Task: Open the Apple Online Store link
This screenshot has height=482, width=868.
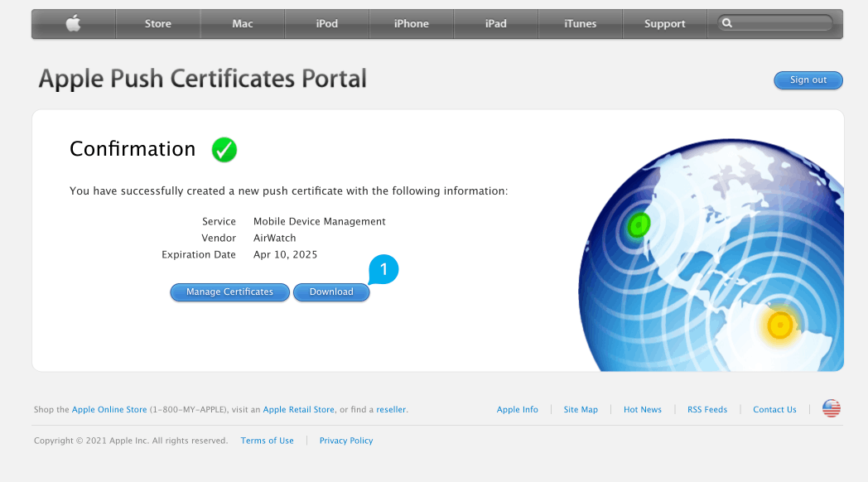Action: 109,409
